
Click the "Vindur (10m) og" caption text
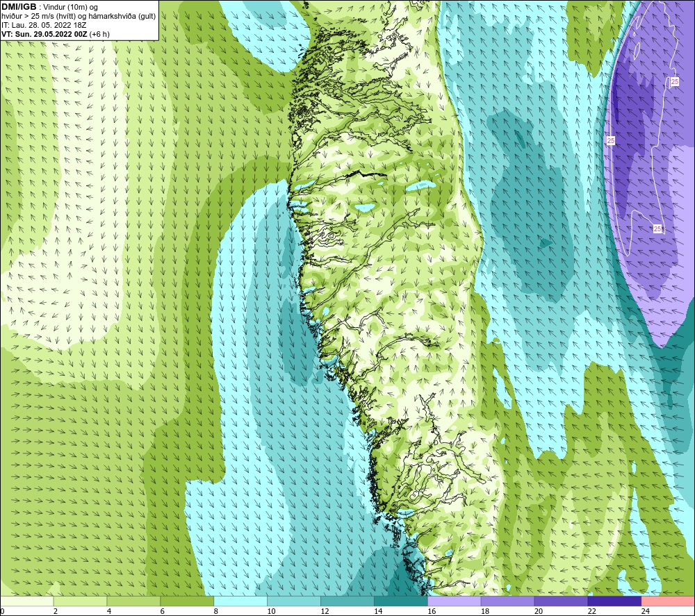(70, 7)
